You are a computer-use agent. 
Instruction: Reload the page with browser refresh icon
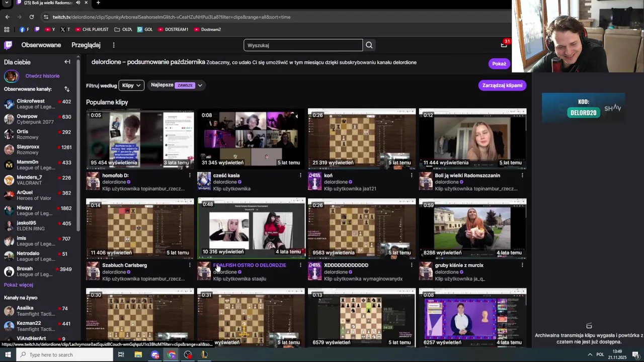[x=31, y=17]
